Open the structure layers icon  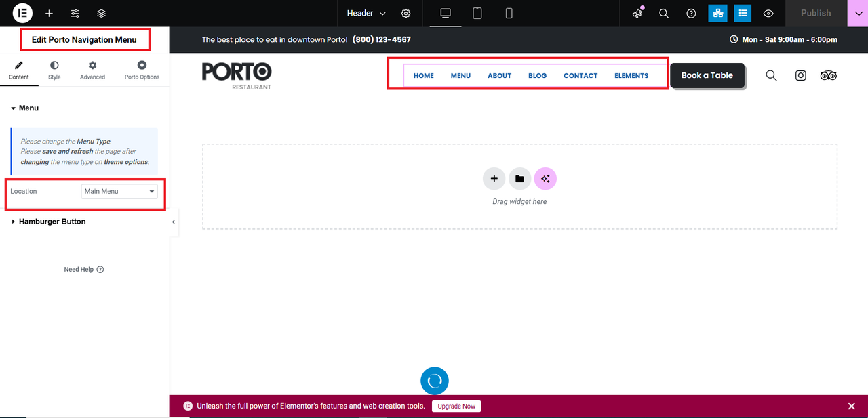(101, 14)
